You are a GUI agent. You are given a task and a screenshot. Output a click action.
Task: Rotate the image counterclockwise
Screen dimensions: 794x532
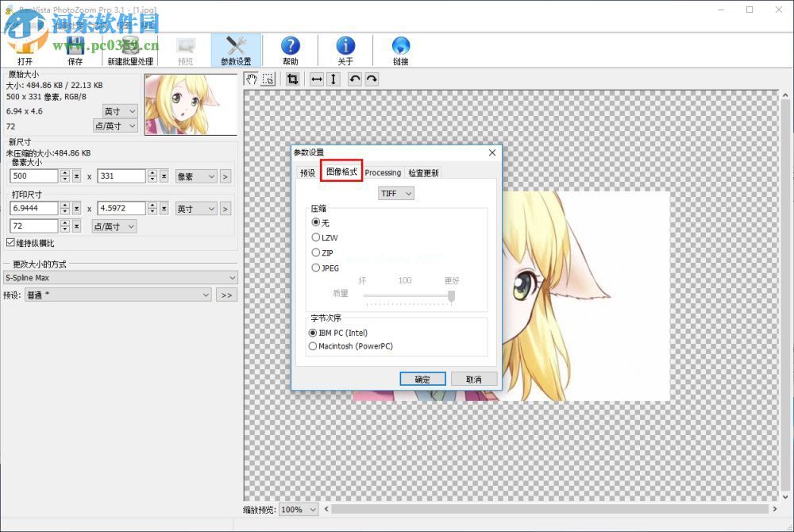355,79
